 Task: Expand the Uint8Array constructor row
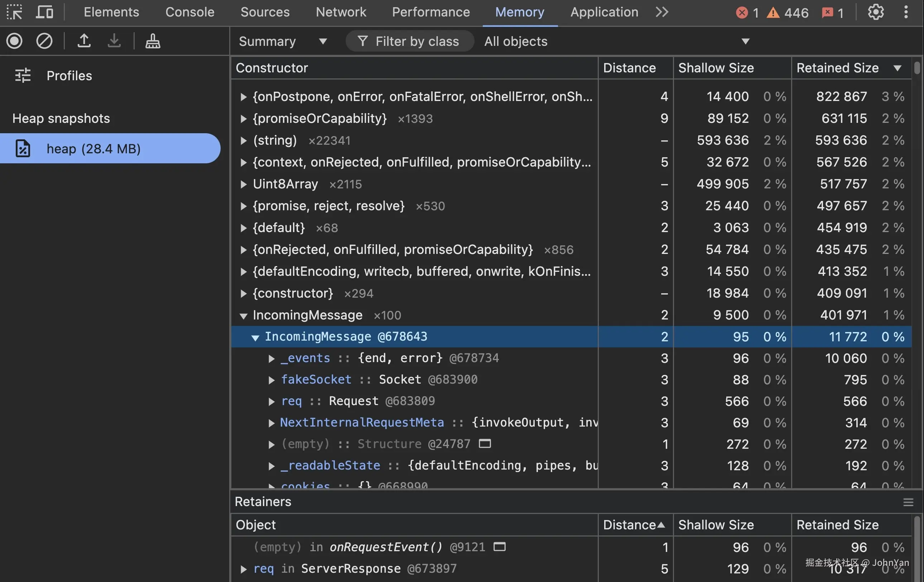tap(243, 184)
